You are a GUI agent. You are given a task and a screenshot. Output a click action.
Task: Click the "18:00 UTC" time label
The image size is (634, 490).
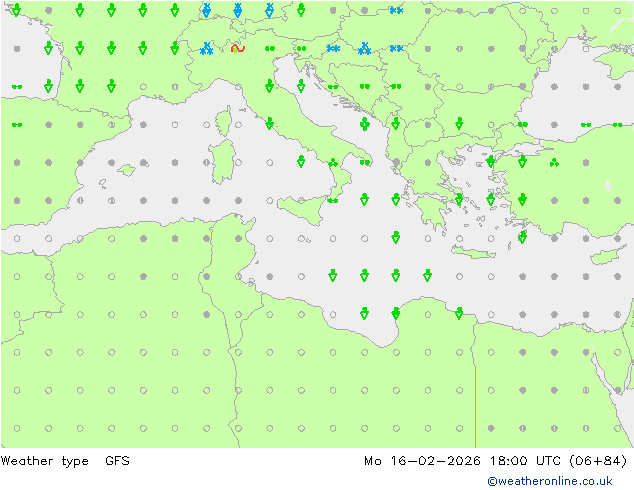(x=525, y=461)
